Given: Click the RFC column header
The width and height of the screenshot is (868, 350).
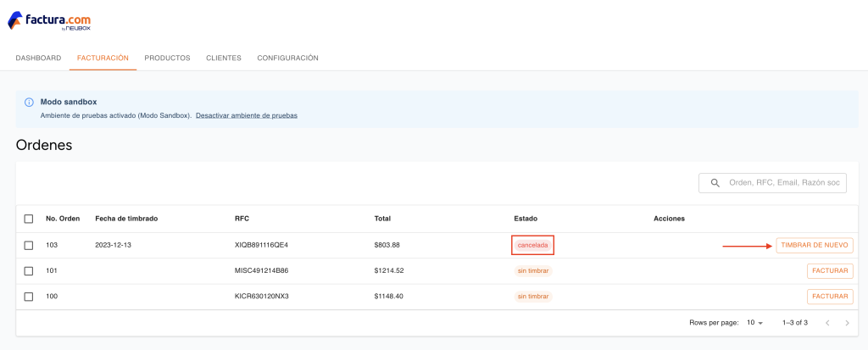Looking at the screenshot, I should coord(242,219).
